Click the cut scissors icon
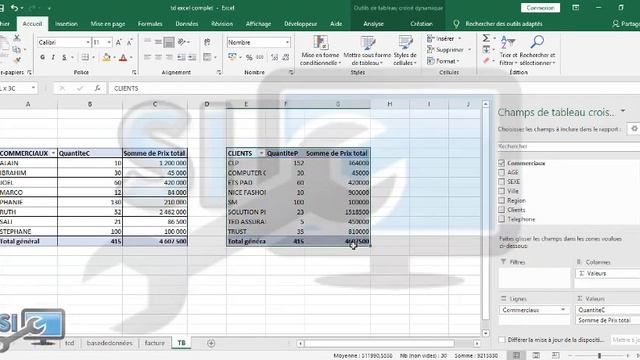 click(x=17, y=38)
